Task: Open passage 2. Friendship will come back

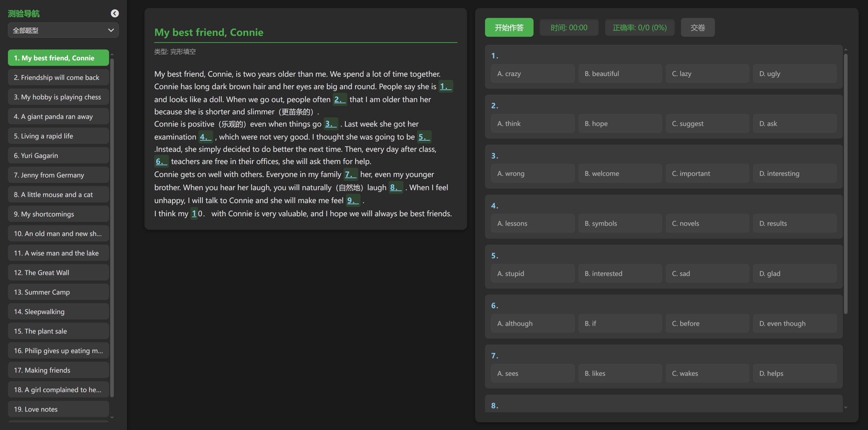Action: 58,77
